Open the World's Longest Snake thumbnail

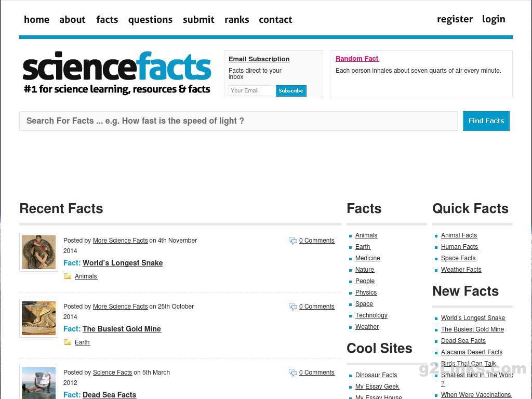pyautogui.click(x=39, y=252)
